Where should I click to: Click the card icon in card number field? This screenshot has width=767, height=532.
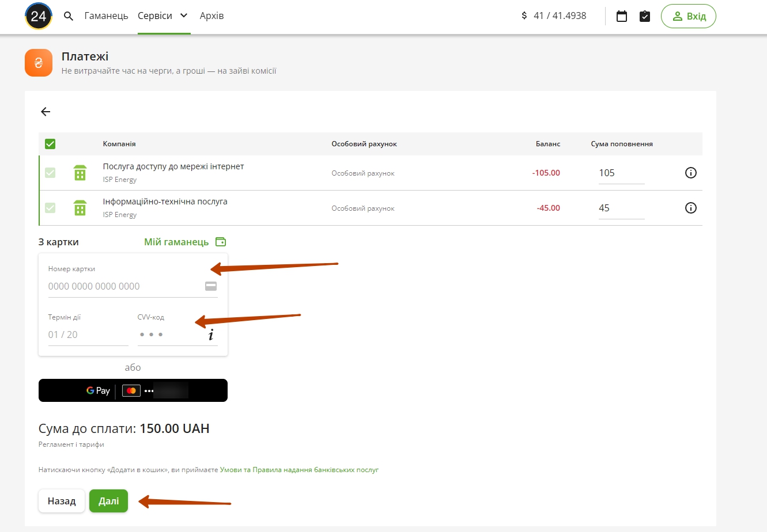click(211, 286)
